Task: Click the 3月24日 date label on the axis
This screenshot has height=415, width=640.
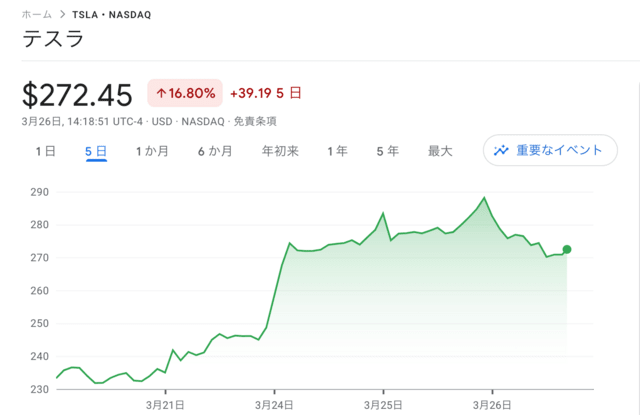Action: 274,404
